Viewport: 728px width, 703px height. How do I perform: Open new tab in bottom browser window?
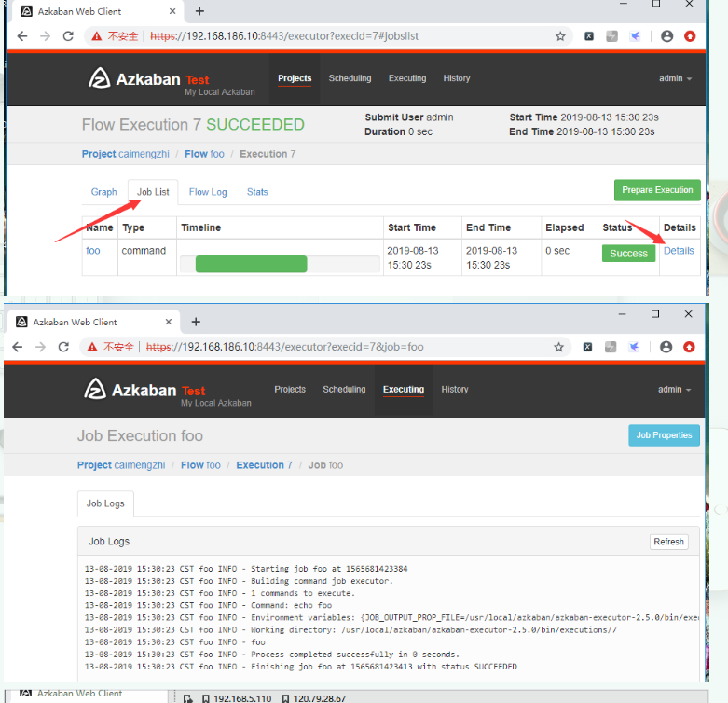pyautogui.click(x=196, y=322)
